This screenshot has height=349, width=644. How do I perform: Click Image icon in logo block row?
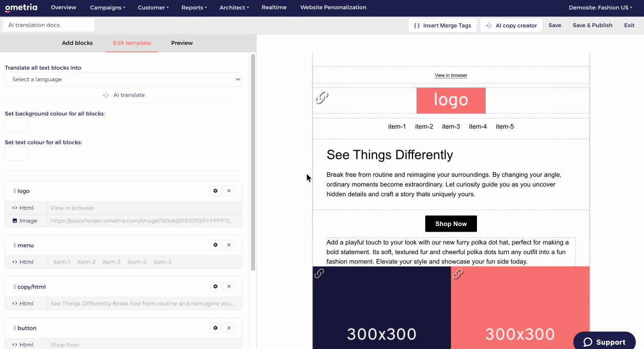point(15,221)
